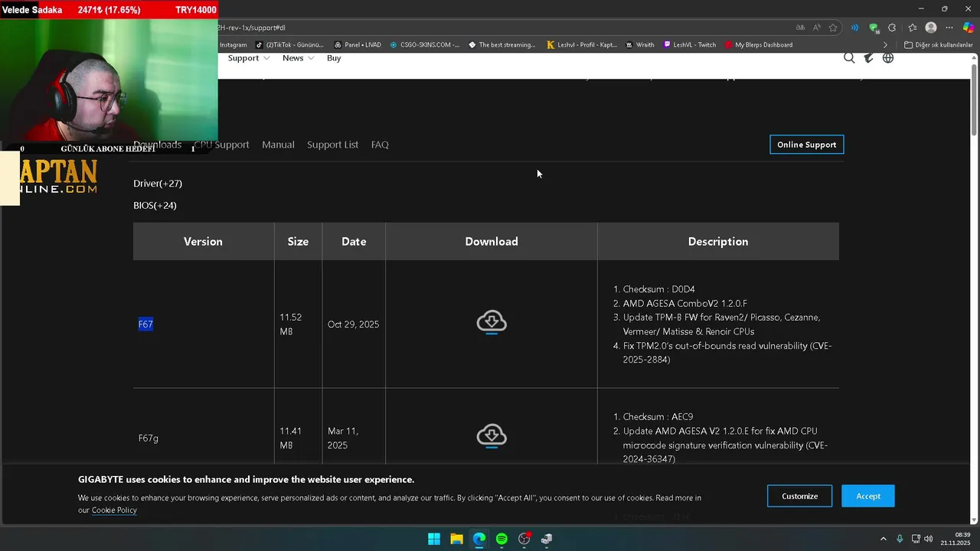Image resolution: width=980 pixels, height=551 pixels.
Task: Open the Panel • LIVAD bookmark
Action: click(358, 45)
